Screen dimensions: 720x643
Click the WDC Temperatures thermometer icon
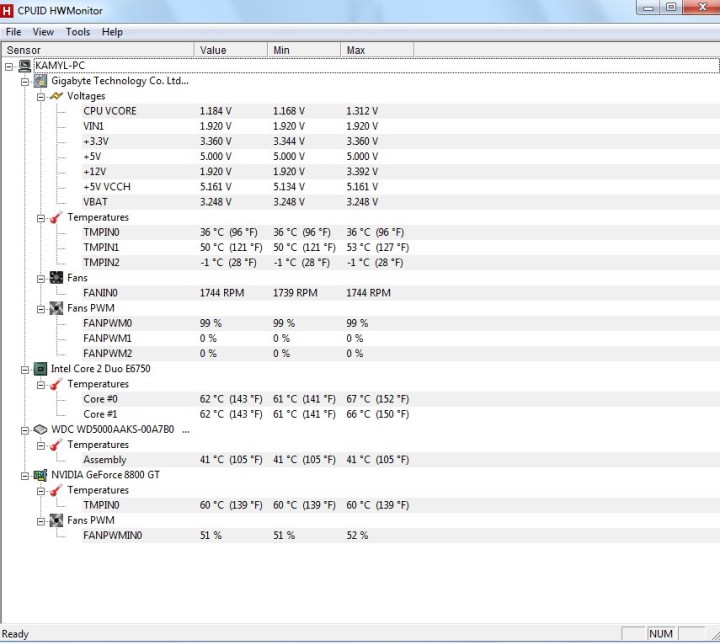pos(56,445)
